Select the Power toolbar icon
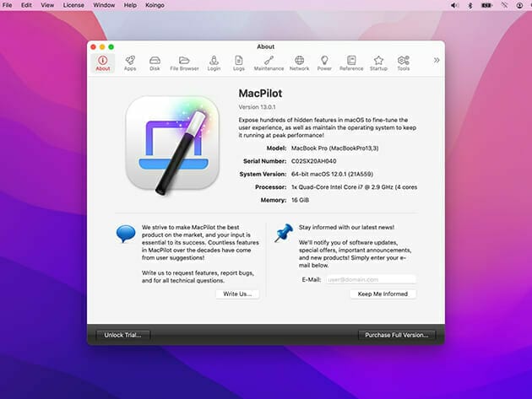Screen dimensions: 532x399 point(324,63)
